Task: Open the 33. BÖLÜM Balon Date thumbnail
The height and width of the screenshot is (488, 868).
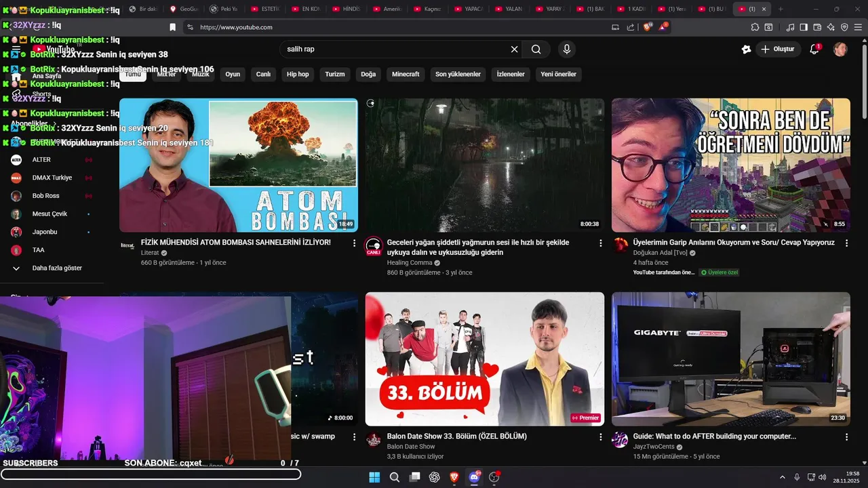Action: (x=485, y=359)
